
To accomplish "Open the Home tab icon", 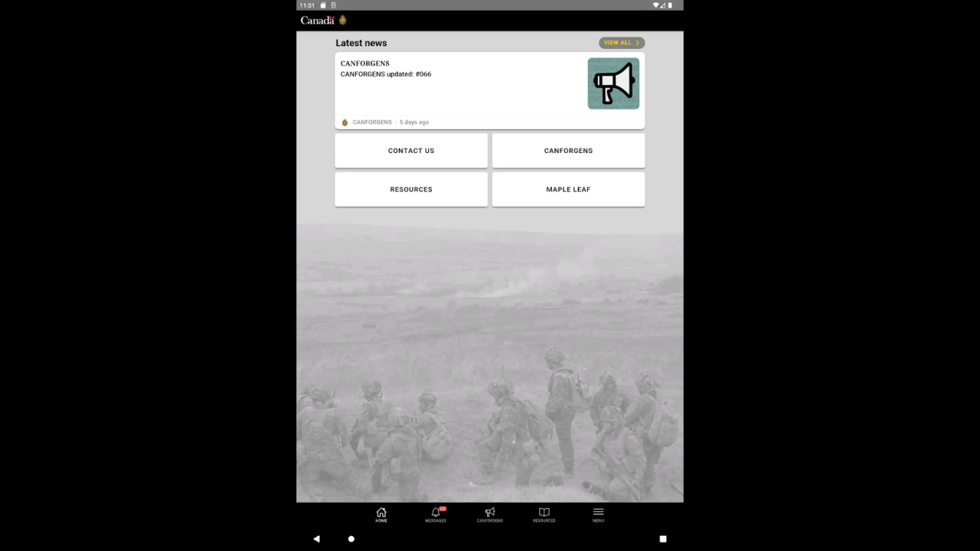I will tap(381, 512).
